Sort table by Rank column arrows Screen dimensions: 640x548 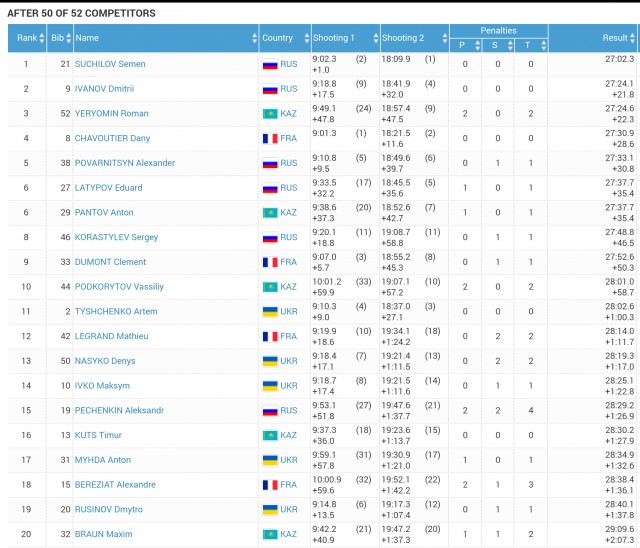pos(42,38)
